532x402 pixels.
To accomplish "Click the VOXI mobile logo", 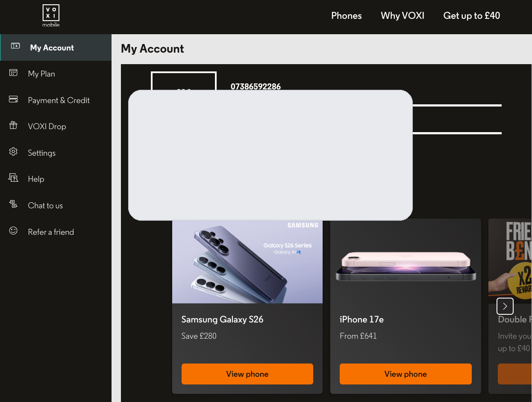I will pos(51,16).
